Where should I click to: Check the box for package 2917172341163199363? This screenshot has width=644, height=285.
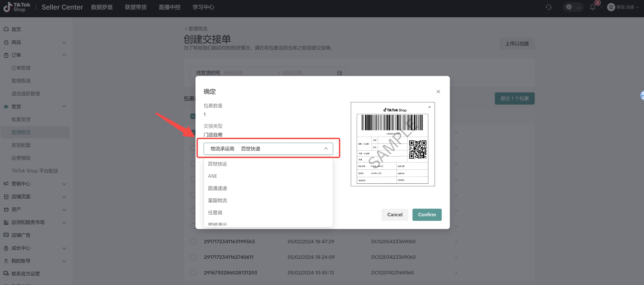click(x=193, y=242)
